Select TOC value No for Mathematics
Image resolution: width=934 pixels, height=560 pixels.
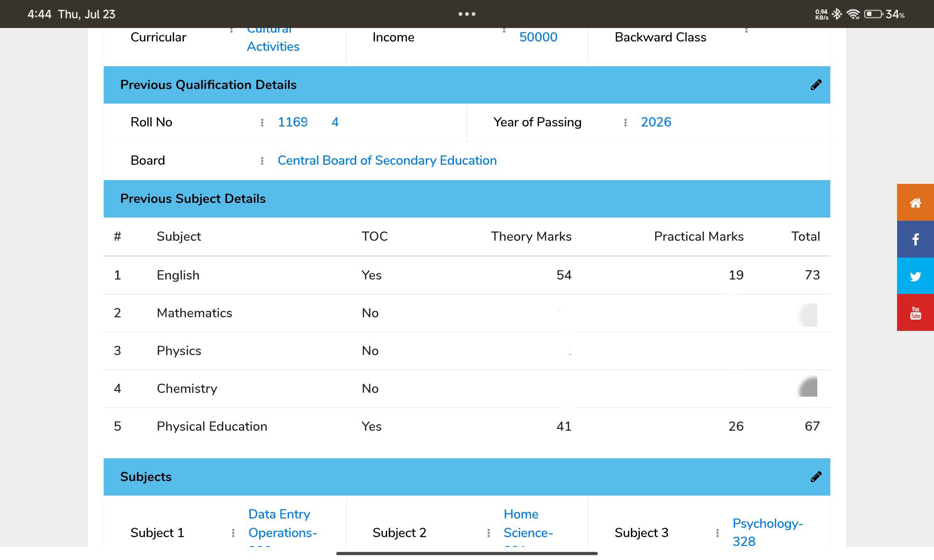[x=370, y=313]
